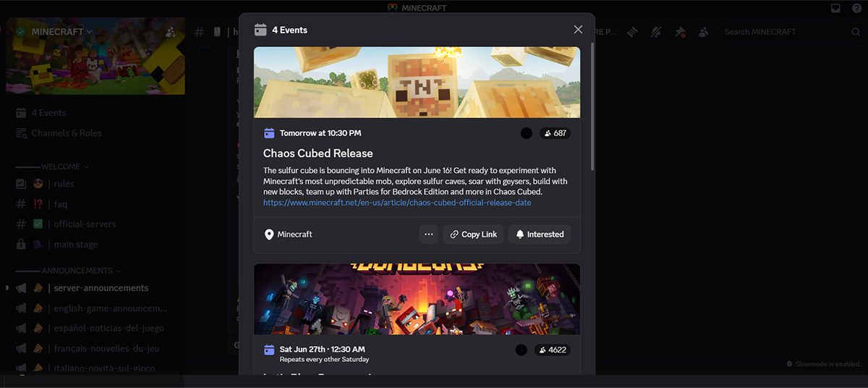
Task: Open the Chaos Cubed Release event title
Action: [x=318, y=153]
